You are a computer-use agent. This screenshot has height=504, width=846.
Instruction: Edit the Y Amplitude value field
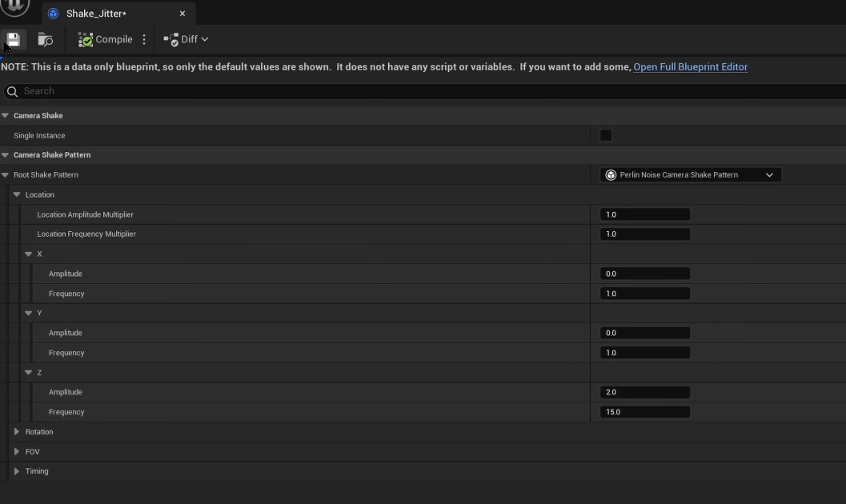pos(645,333)
